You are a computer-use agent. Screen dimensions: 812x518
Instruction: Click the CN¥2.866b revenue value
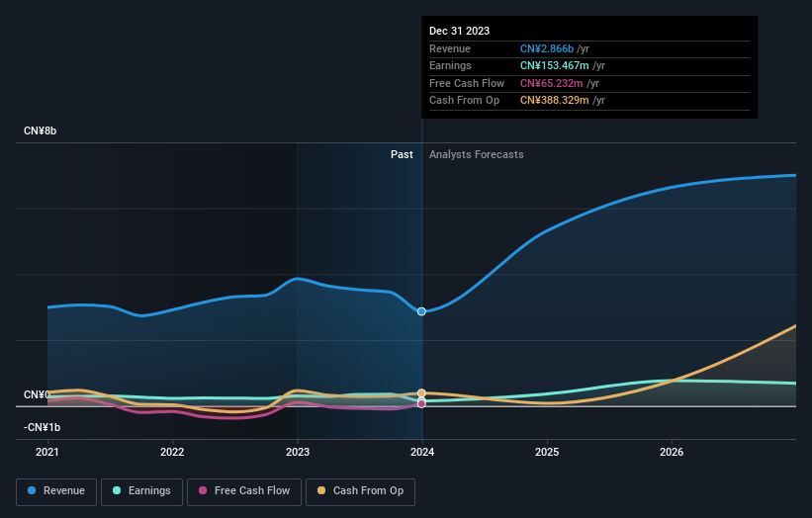tap(547, 48)
